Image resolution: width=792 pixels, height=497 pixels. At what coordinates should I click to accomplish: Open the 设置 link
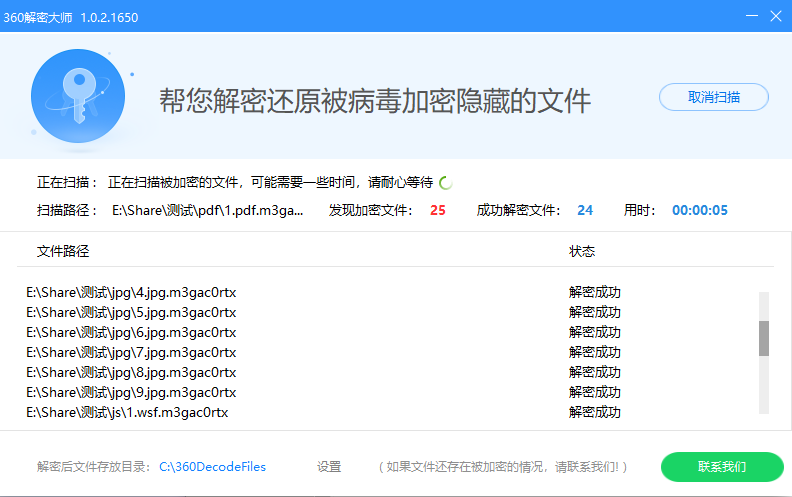(x=329, y=467)
